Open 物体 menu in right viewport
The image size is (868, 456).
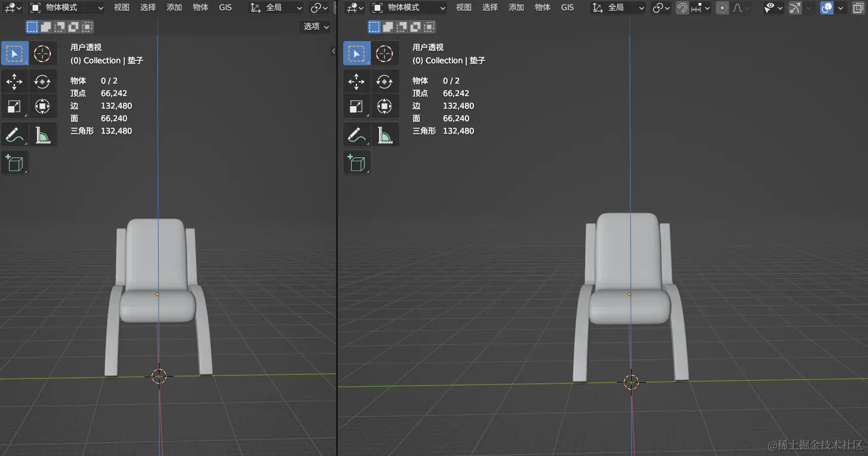543,8
